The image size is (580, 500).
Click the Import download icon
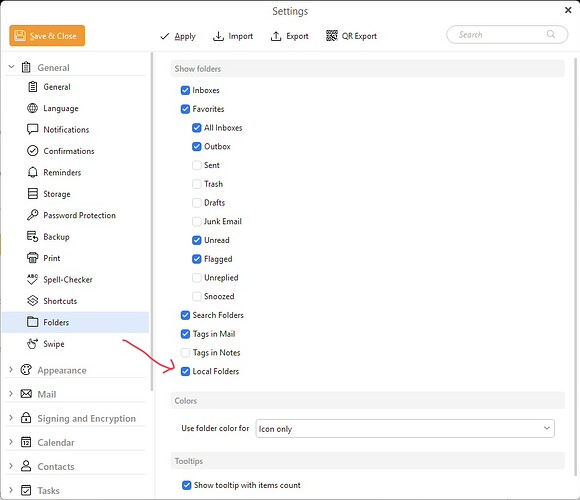[x=218, y=36]
